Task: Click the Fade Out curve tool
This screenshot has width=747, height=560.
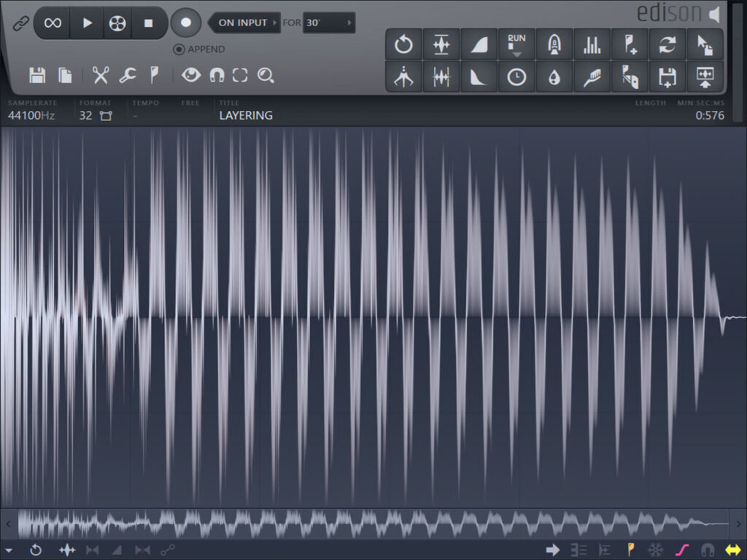Action: (479, 77)
